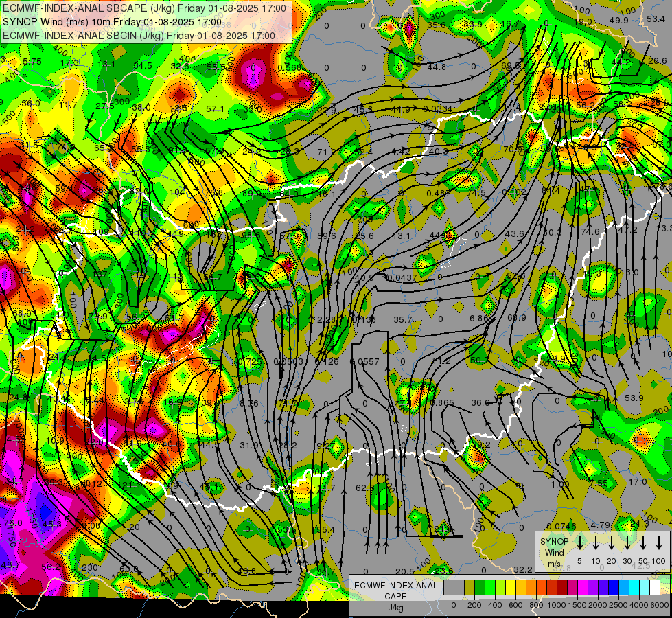Screen dimensions: 672x618
Task: Click the 0.0563 value on the map
Action: coord(288,362)
